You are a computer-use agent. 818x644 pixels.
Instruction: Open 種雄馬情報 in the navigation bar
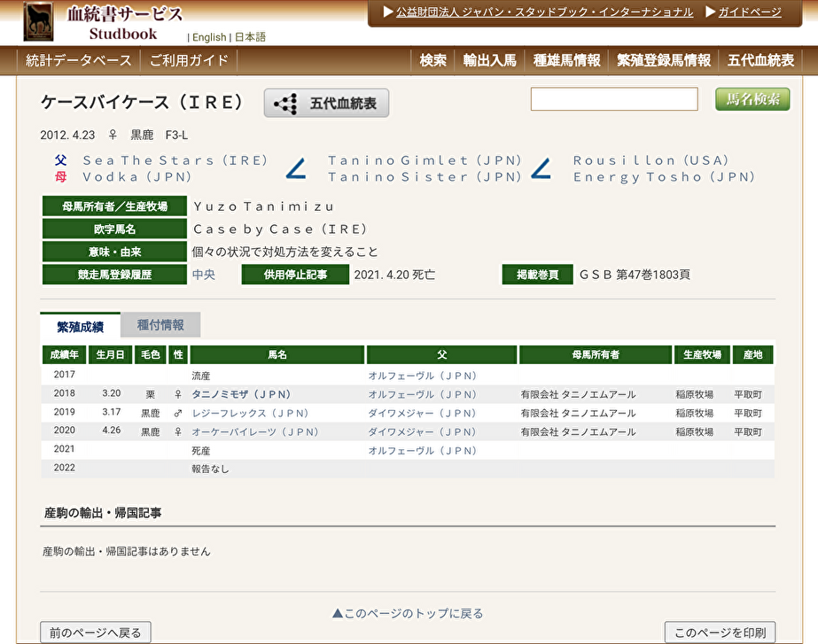(566, 60)
